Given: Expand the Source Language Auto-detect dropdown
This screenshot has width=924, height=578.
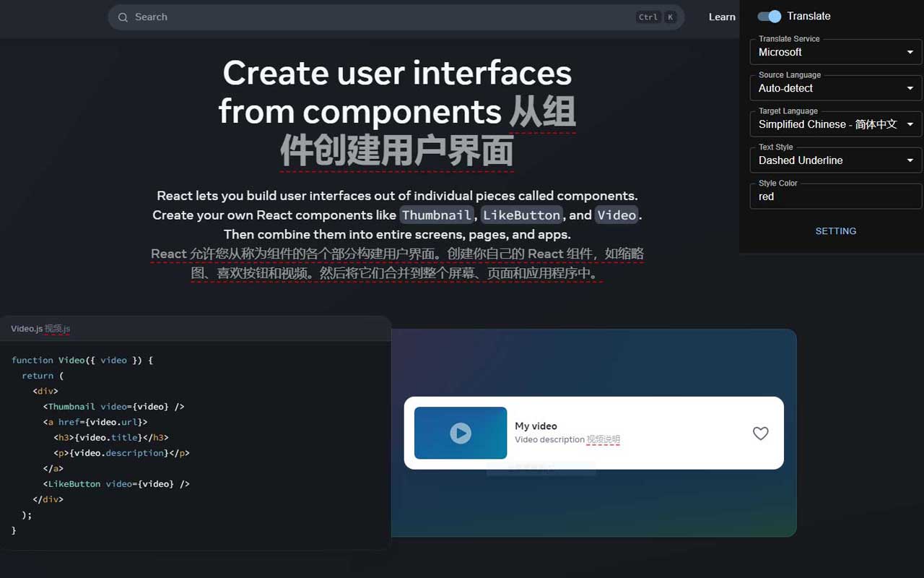Looking at the screenshot, I should [835, 88].
